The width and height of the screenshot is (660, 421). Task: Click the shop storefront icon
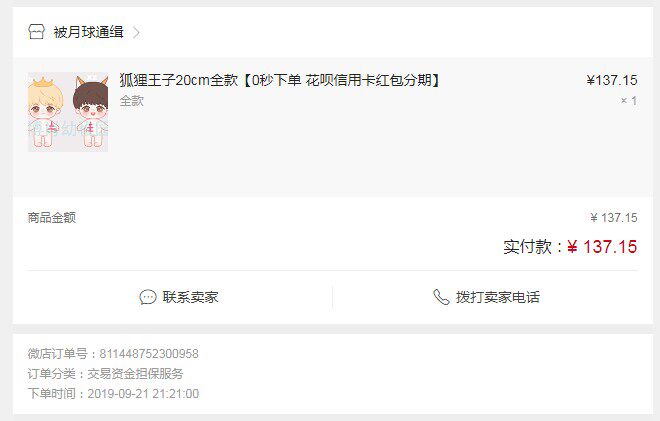(x=36, y=32)
